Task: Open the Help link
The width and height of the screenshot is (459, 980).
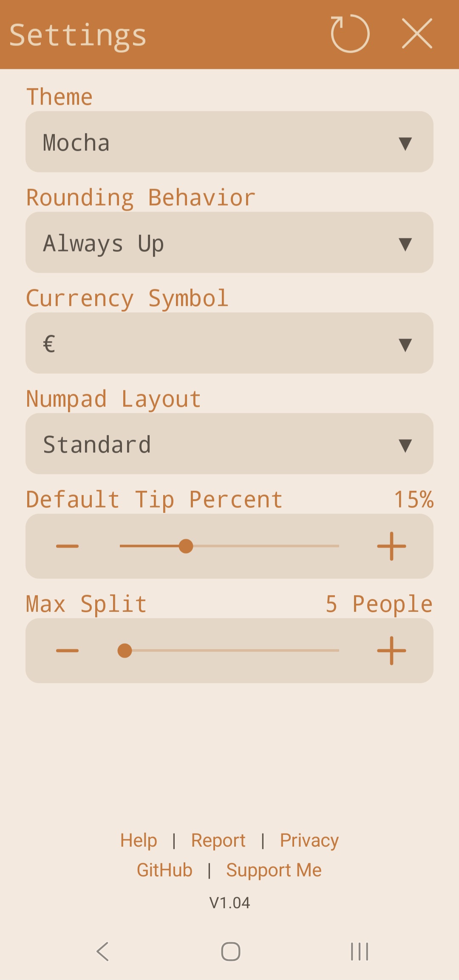Action: [139, 840]
